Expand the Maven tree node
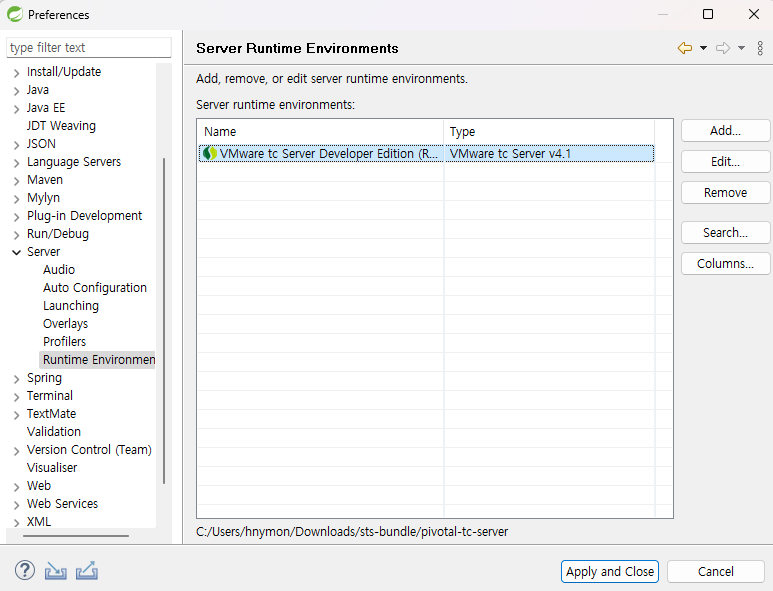Image resolution: width=773 pixels, height=591 pixels. click(16, 181)
